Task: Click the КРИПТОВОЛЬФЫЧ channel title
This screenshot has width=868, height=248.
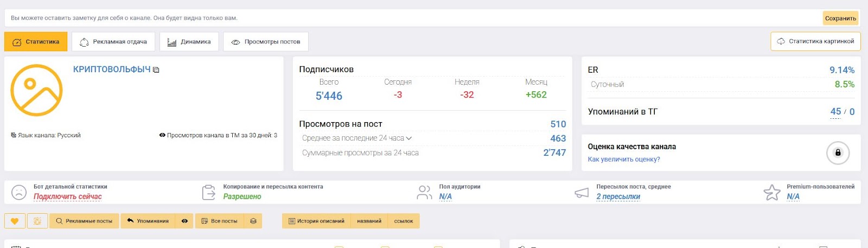Action: [x=112, y=69]
